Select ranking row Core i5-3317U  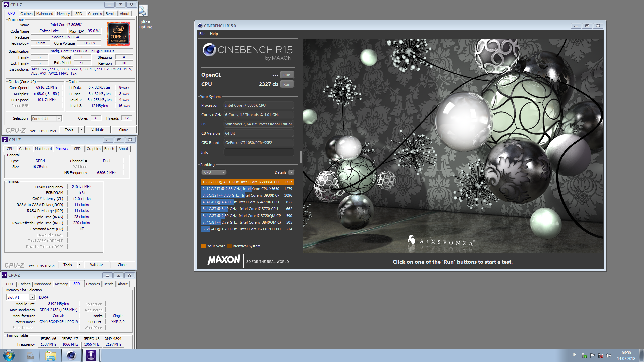point(248,229)
